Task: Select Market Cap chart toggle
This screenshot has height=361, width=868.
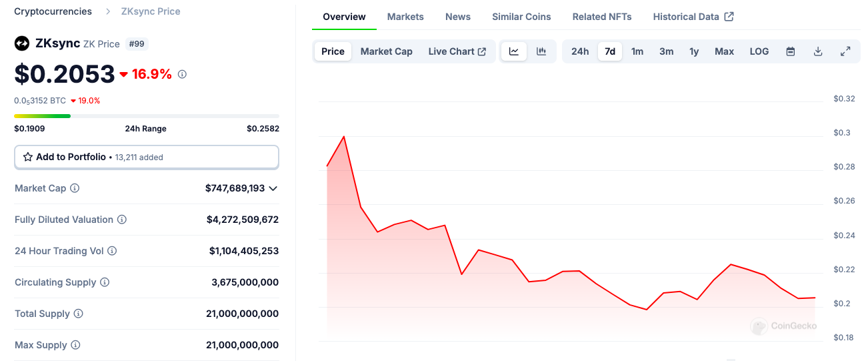Action: (387, 51)
